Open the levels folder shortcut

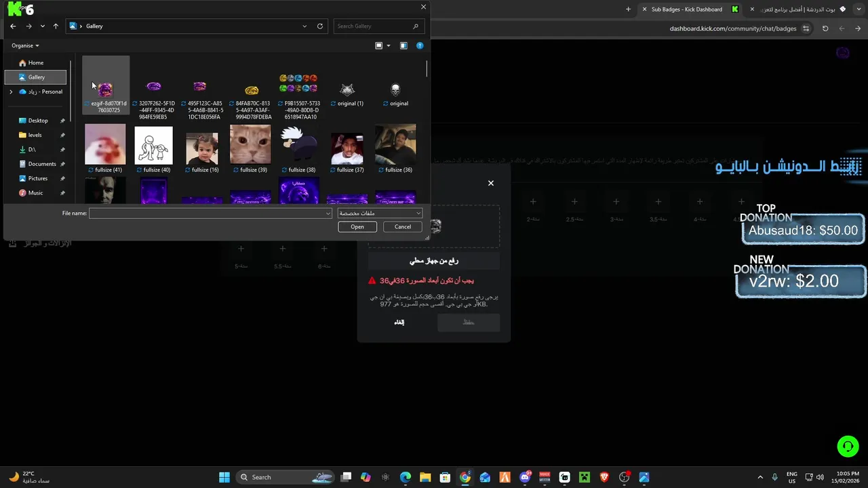pos(35,135)
